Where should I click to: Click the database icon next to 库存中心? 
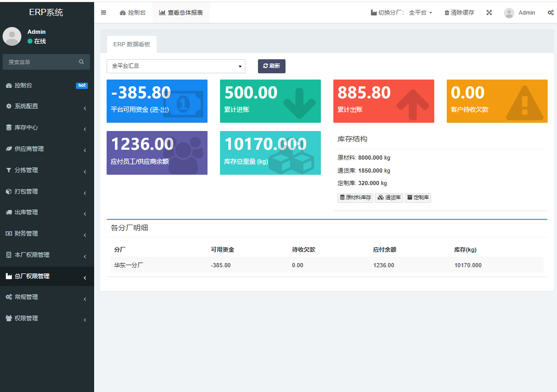9,127
